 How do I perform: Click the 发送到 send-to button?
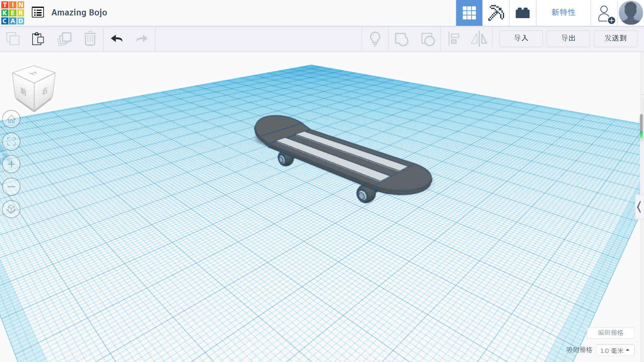(615, 39)
